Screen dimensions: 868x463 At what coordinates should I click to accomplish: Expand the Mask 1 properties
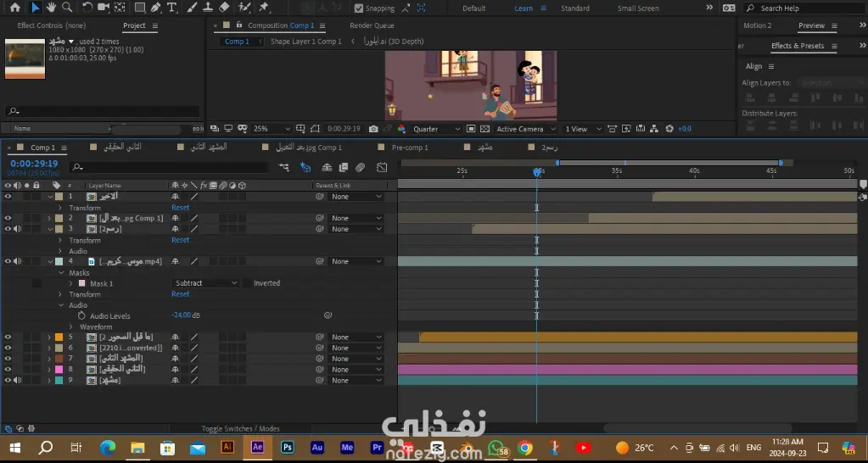pos(71,283)
